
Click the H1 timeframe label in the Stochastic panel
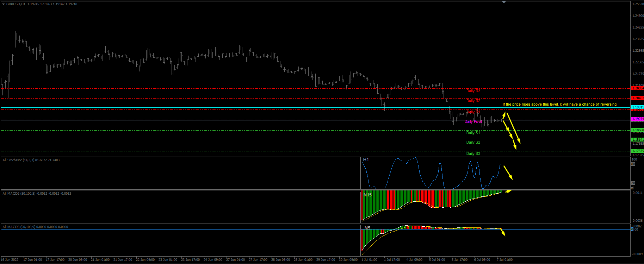tap(366, 160)
